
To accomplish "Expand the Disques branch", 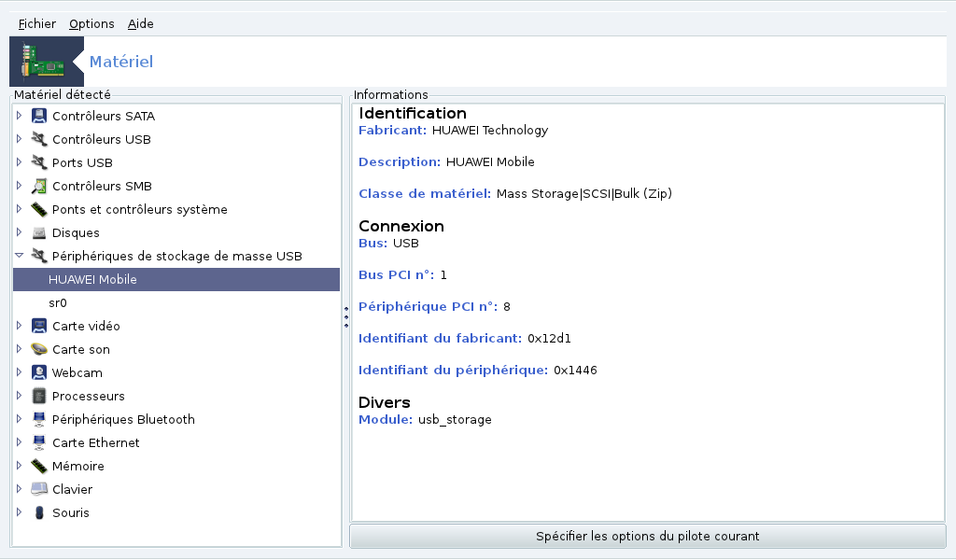I will tap(19, 232).
